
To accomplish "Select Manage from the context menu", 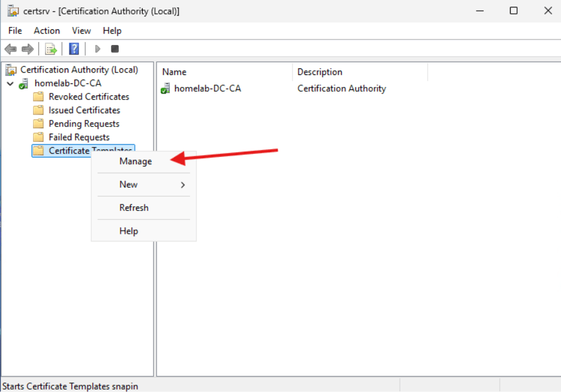I will coord(135,161).
